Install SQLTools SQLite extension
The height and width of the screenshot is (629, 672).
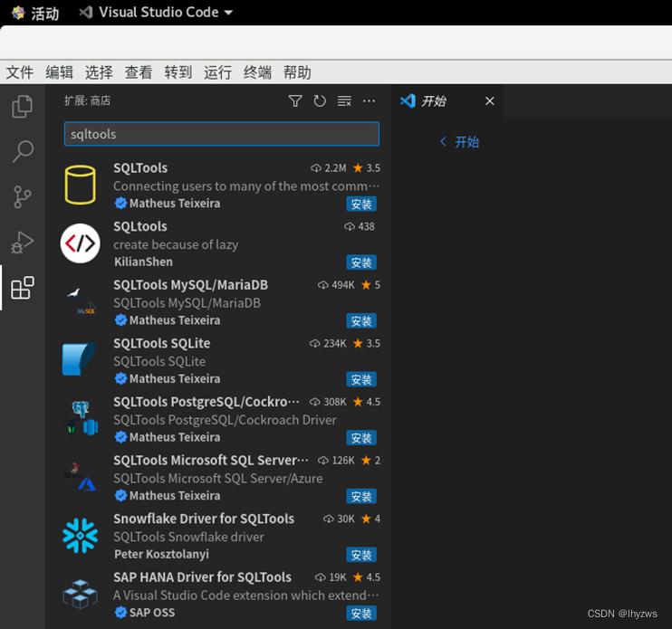361,379
